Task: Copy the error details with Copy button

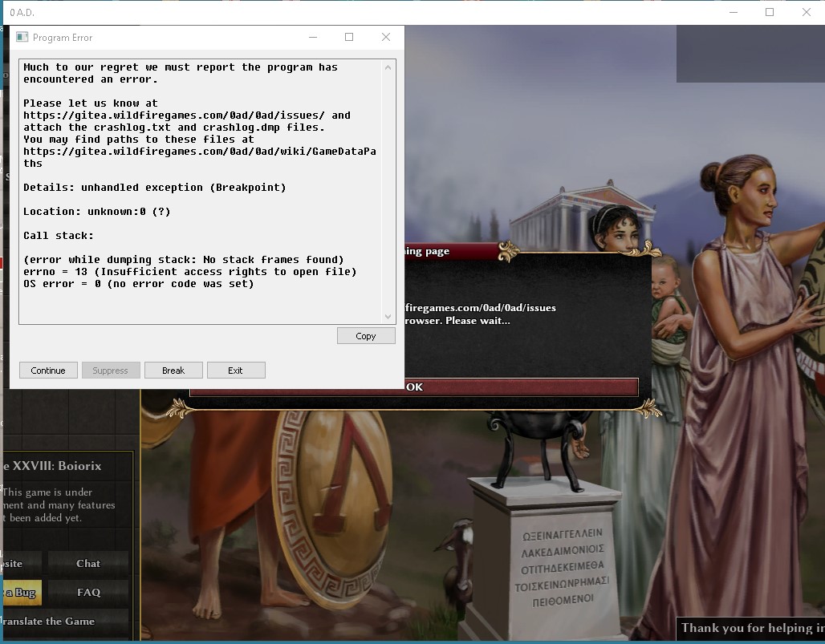Action: pos(366,336)
